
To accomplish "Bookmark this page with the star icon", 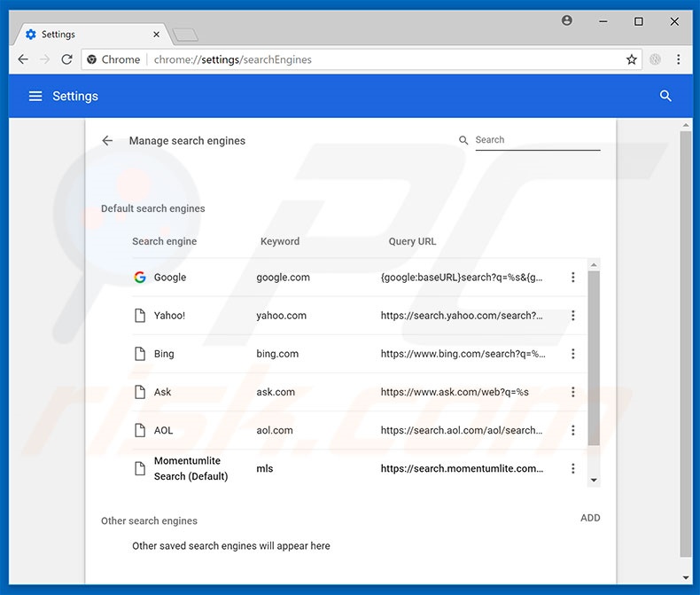I will tap(631, 59).
